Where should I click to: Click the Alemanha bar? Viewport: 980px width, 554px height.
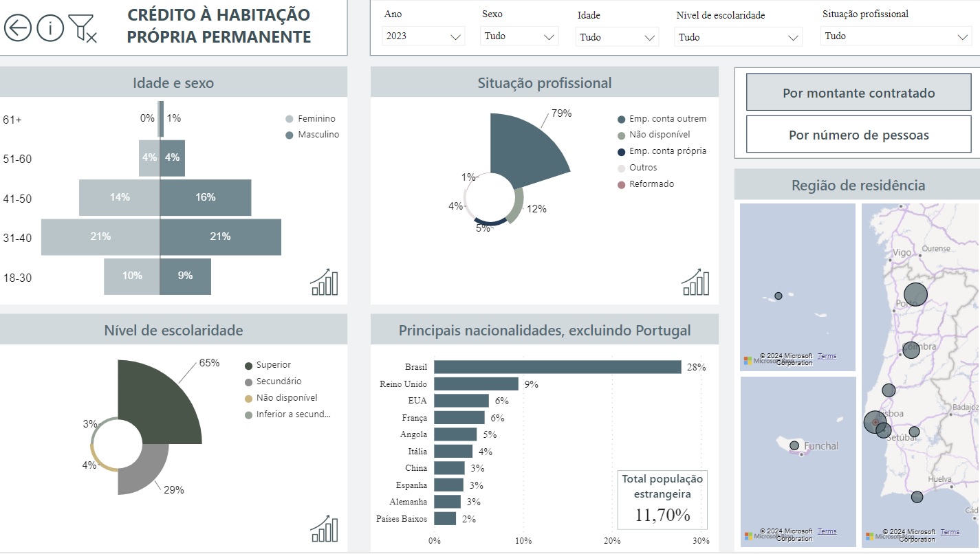click(x=447, y=502)
